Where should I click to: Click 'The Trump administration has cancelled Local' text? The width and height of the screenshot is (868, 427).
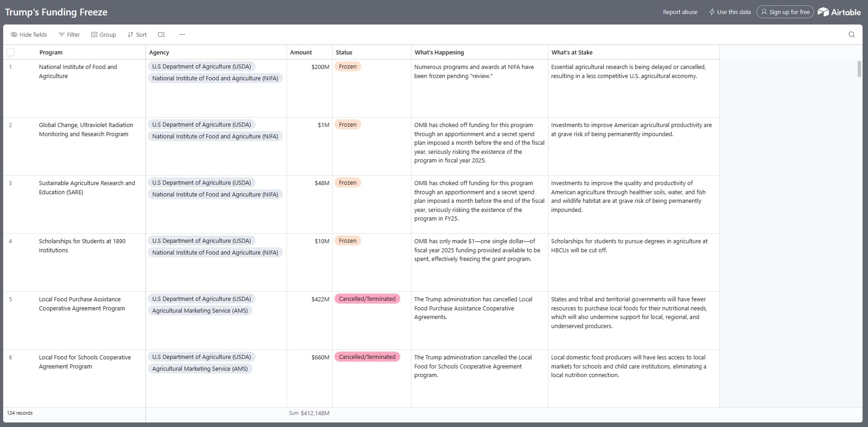pos(473,308)
